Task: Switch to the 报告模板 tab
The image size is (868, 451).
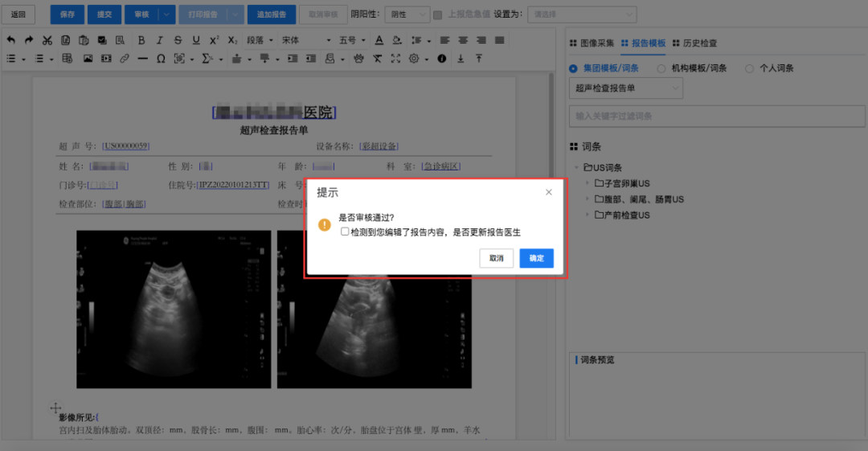Action: pyautogui.click(x=643, y=43)
